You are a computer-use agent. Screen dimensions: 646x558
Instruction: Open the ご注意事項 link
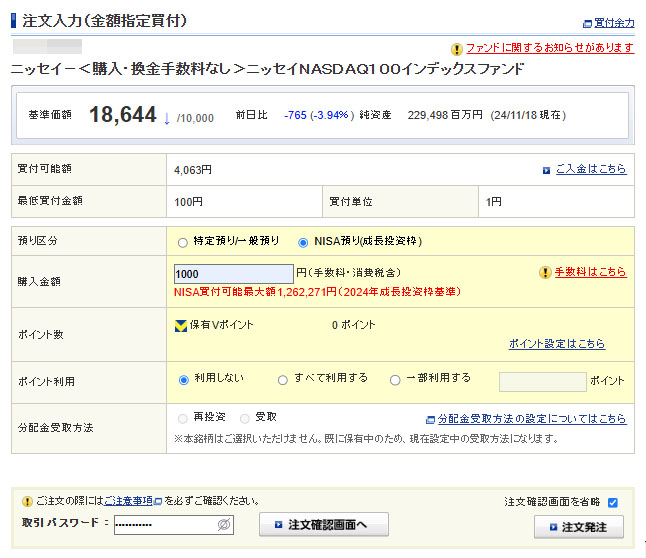[x=129, y=501]
